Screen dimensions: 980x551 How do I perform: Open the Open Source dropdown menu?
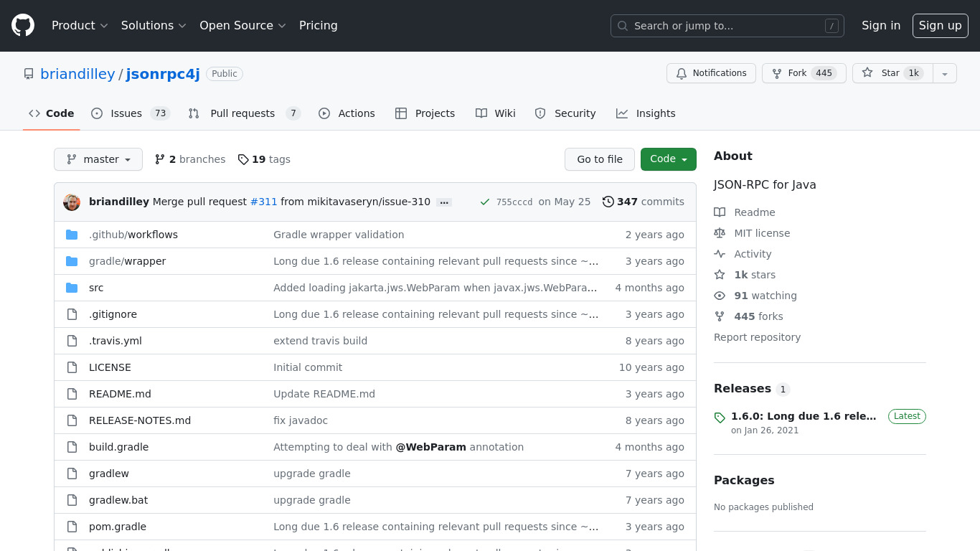coord(242,25)
